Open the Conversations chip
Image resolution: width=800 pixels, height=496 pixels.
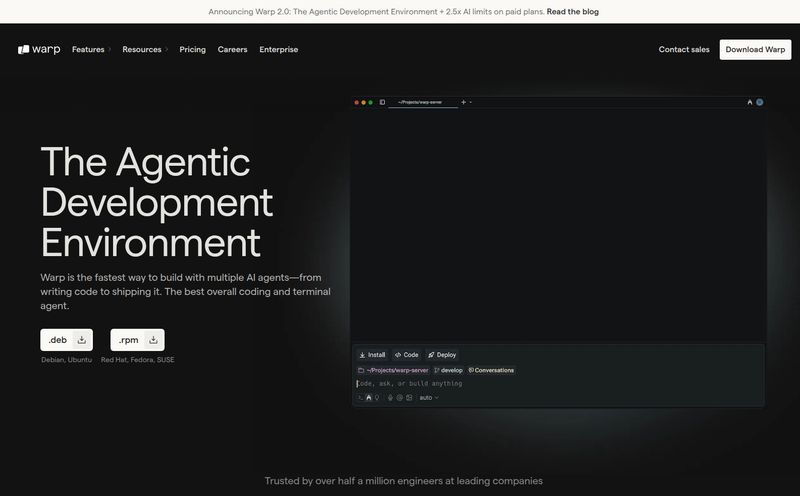491,370
